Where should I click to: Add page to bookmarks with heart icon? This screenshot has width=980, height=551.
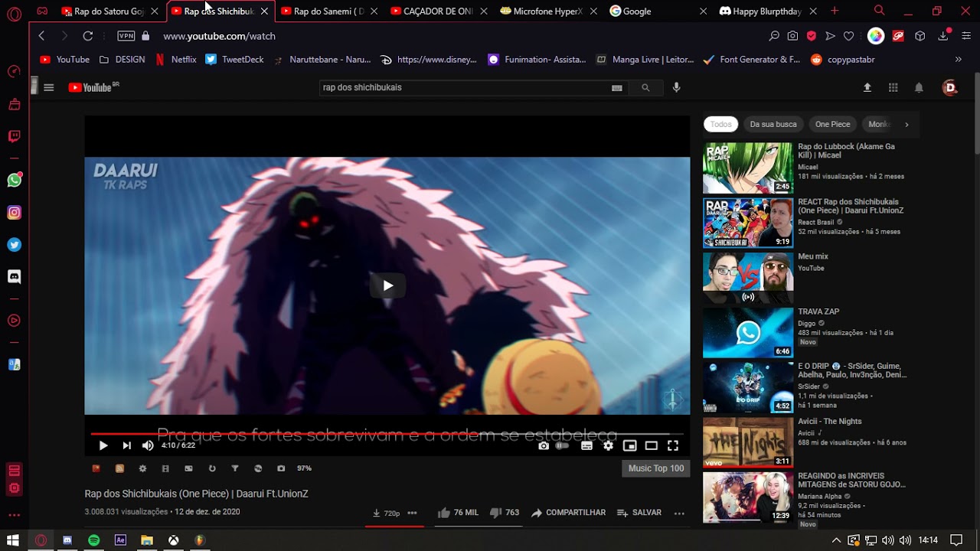pos(848,36)
